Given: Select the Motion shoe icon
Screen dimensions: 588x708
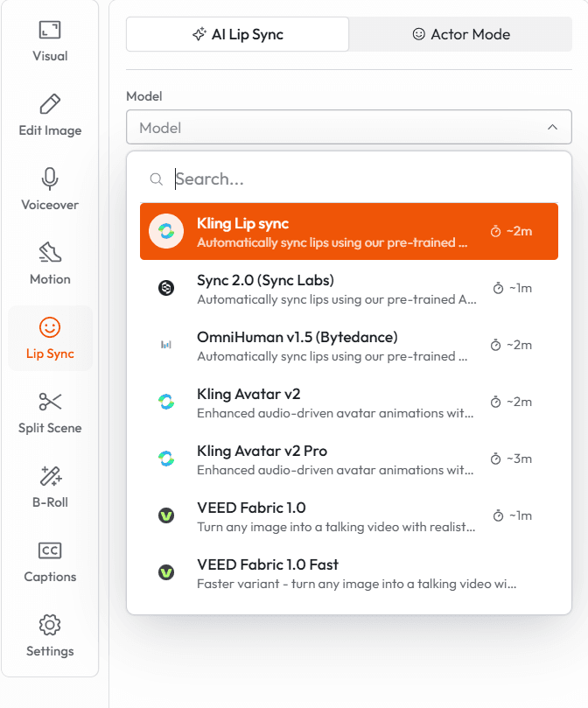Looking at the screenshot, I should tap(50, 252).
